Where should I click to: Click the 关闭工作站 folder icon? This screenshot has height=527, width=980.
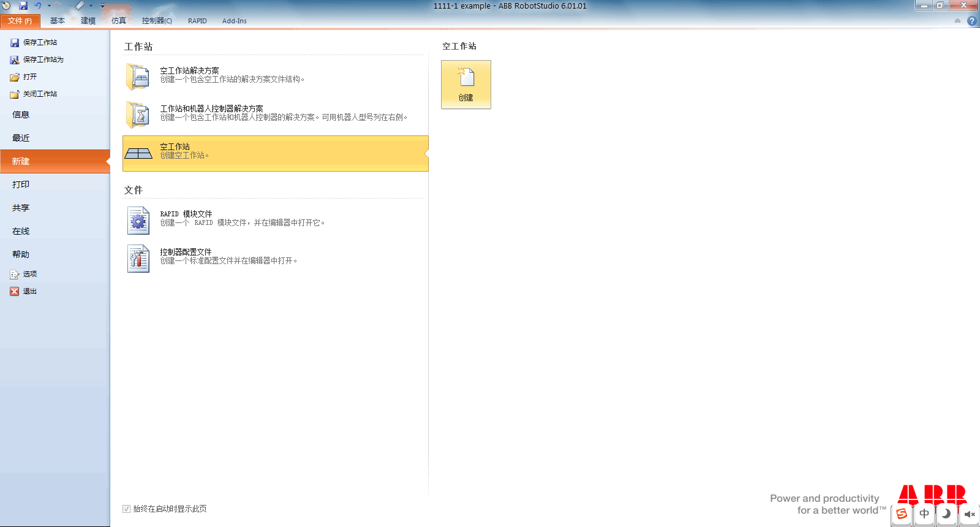coord(15,94)
